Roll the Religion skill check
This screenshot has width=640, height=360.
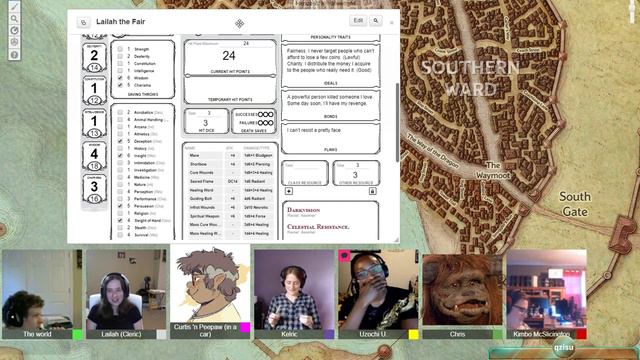141,213
